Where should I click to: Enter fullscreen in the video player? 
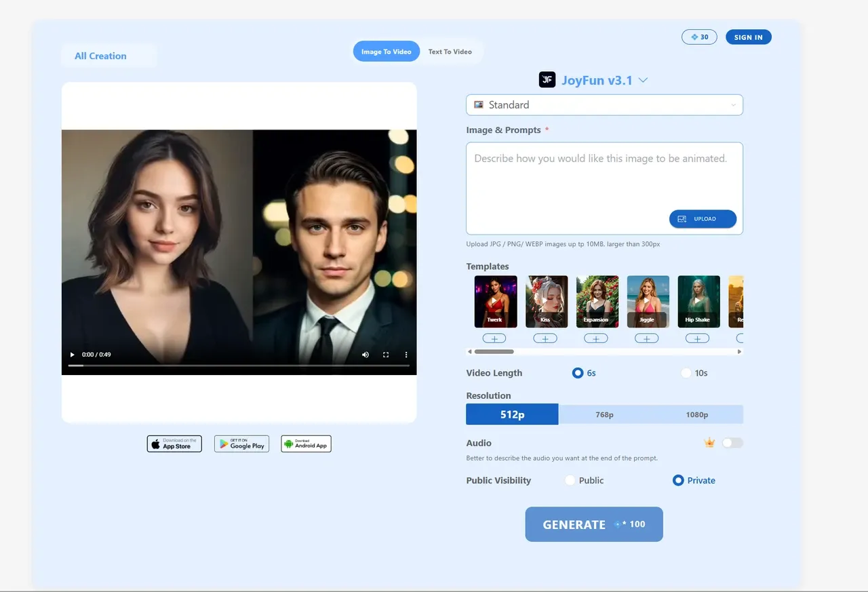click(x=386, y=355)
